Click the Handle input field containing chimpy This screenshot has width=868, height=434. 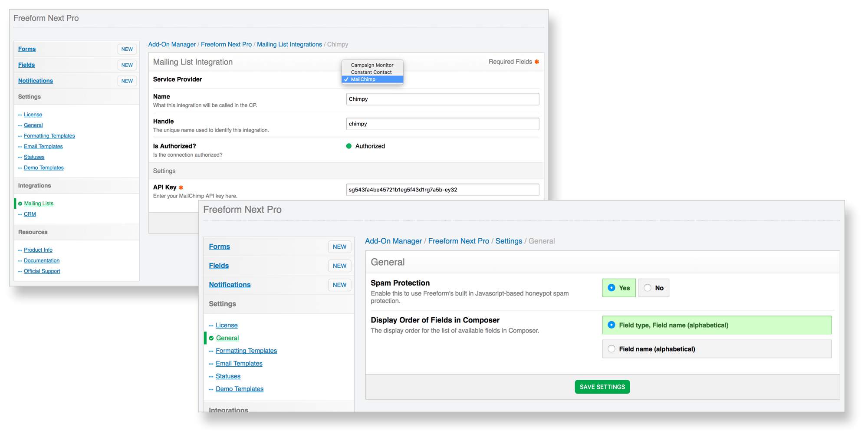point(442,124)
